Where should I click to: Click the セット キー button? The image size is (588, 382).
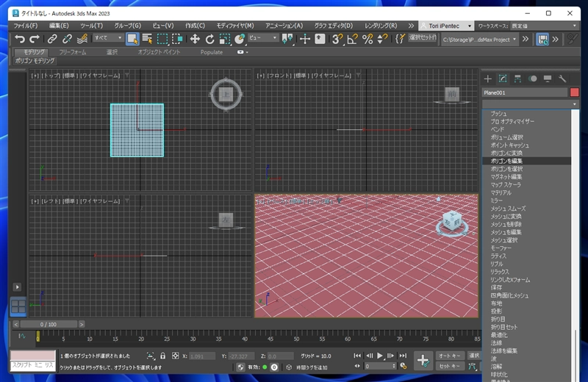(x=449, y=366)
